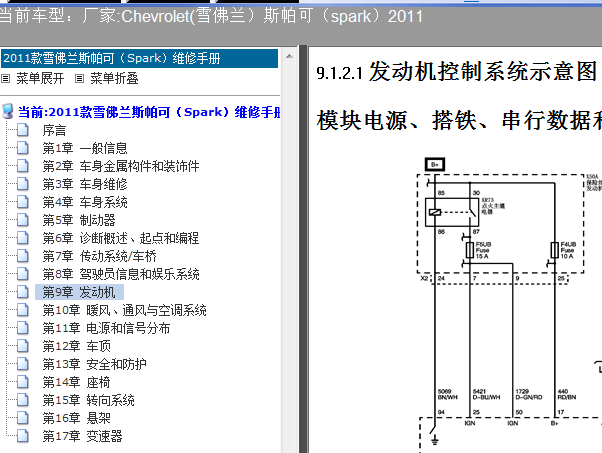
Task: Click the 1729 D-GN/RD wire label
Action: click(529, 394)
